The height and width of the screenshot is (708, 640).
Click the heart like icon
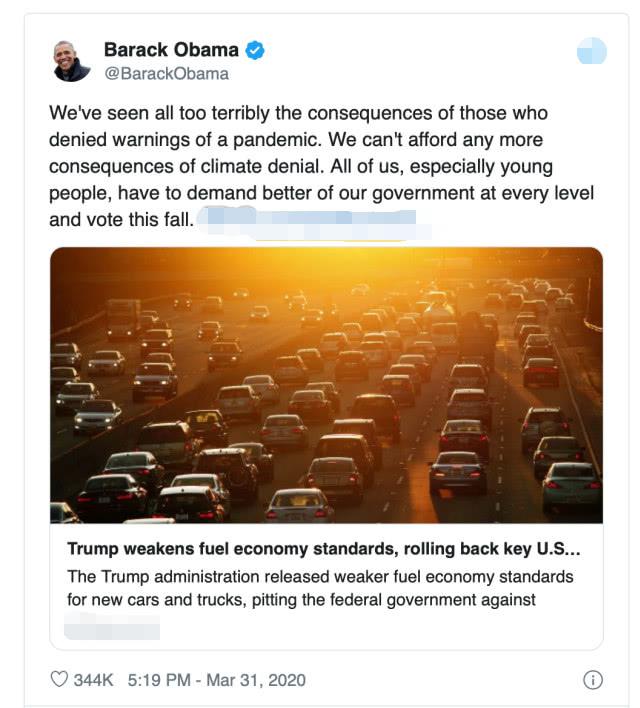click(x=59, y=680)
